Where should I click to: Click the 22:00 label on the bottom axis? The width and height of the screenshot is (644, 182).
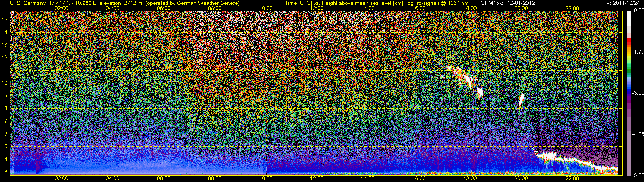[x=572, y=179]
